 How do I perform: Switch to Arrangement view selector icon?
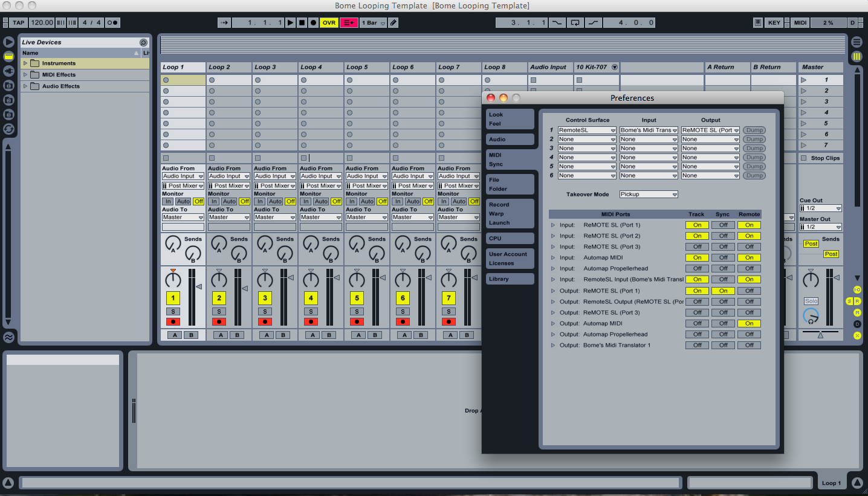tap(857, 42)
